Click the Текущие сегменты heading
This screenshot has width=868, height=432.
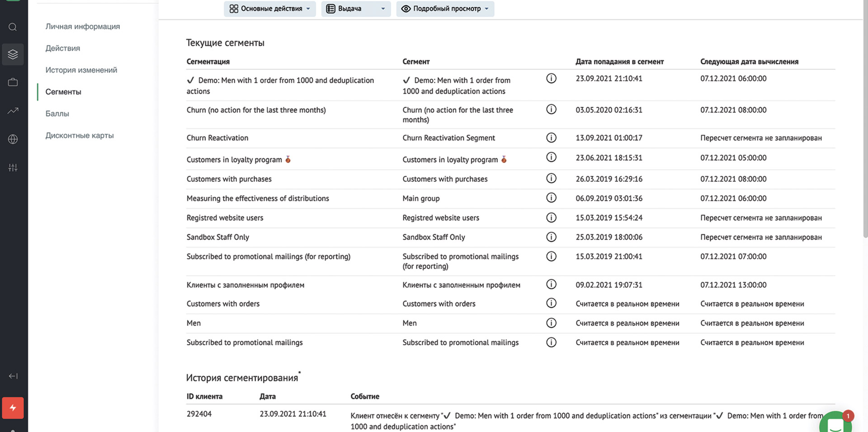click(225, 43)
